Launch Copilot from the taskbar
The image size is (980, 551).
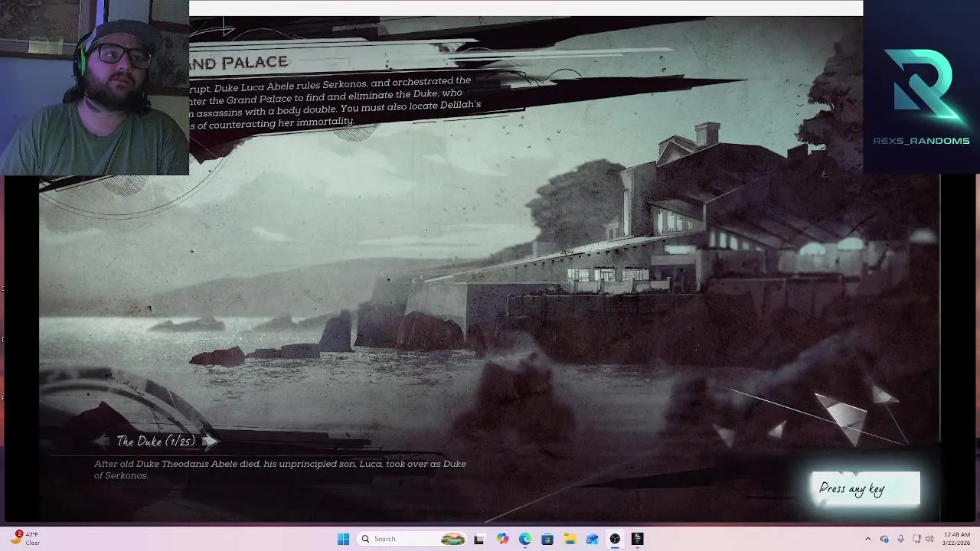click(x=502, y=539)
